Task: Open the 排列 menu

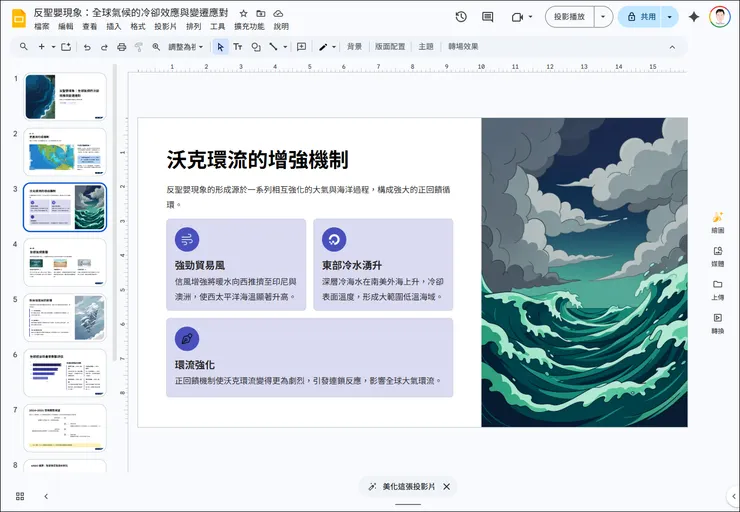Action: tap(193, 26)
